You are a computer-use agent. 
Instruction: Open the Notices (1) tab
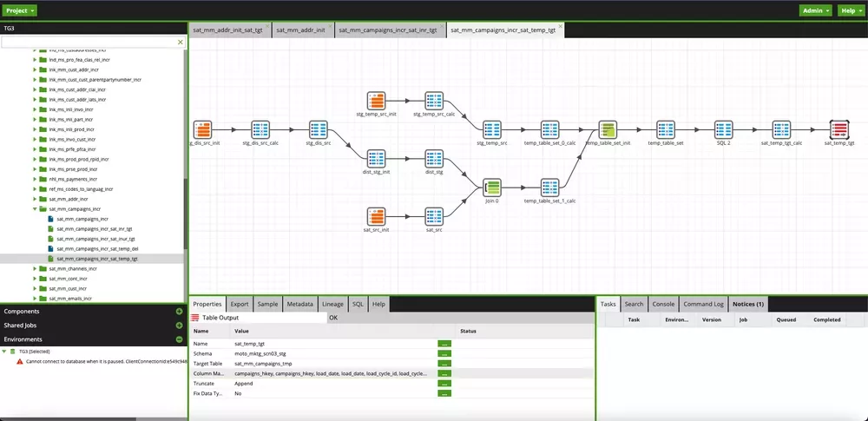(748, 304)
